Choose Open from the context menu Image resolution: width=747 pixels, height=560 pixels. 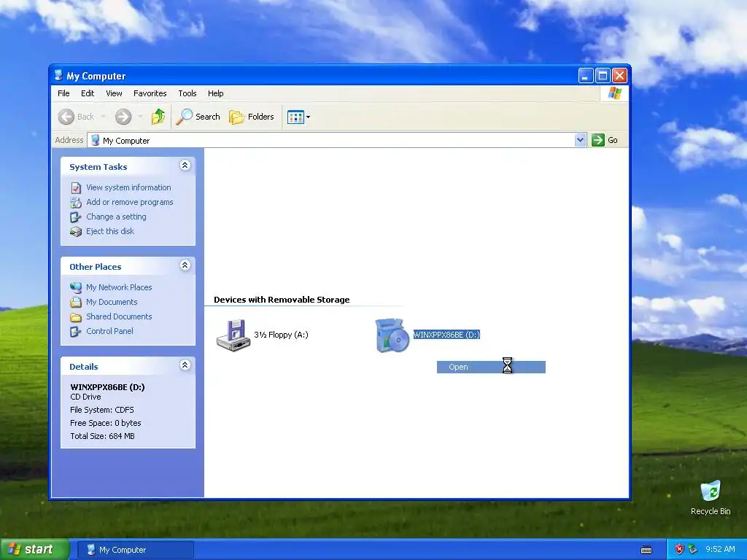(x=491, y=367)
